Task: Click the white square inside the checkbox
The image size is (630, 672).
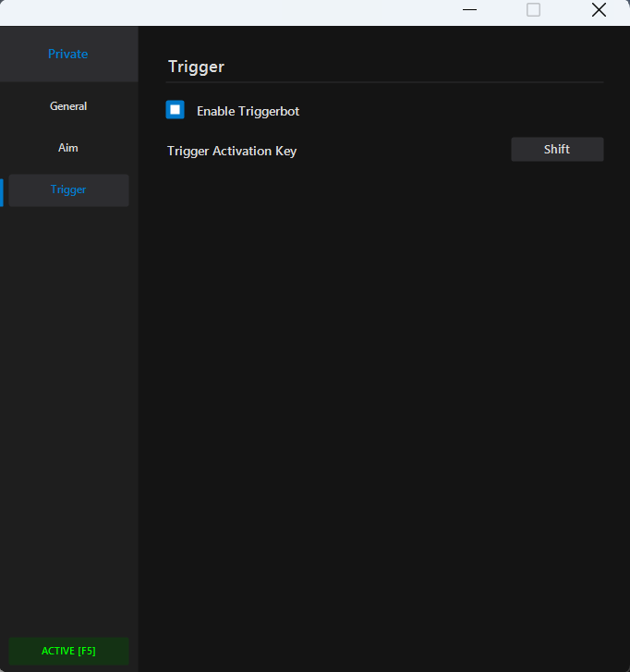Action: coord(175,110)
